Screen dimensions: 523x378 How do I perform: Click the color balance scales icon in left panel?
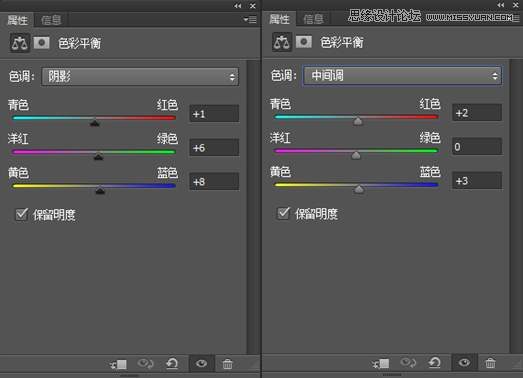(20, 43)
